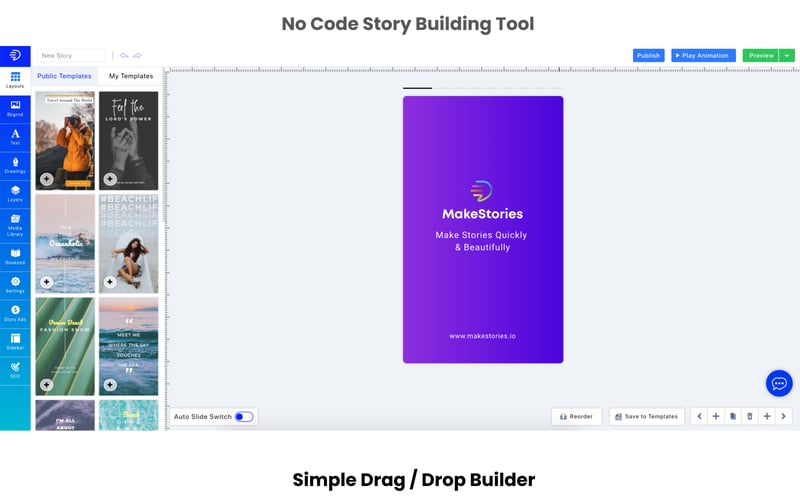Viewport: 800px width, 500px height.
Task: Delete the current slide trash icon
Action: pyautogui.click(x=749, y=416)
